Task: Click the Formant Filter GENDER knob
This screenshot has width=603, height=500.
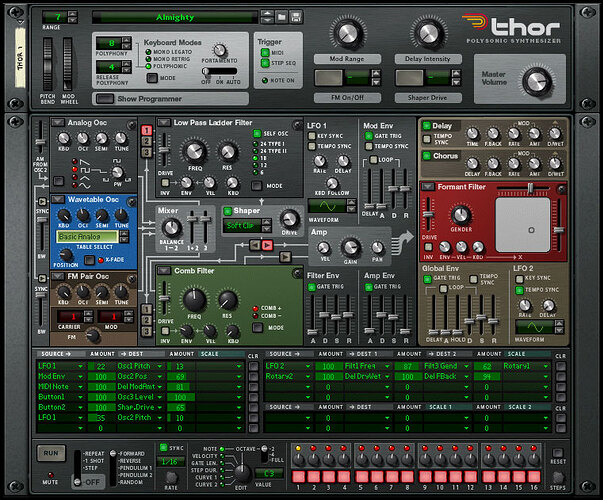Action: [x=461, y=215]
